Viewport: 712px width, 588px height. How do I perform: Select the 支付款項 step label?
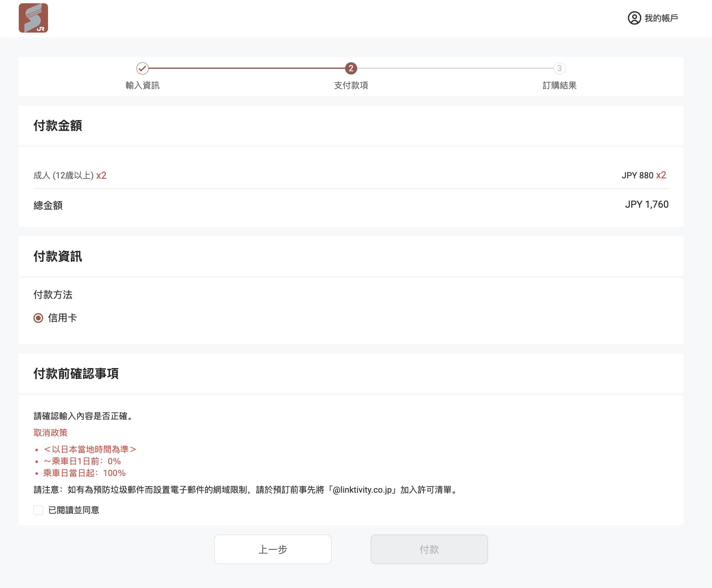point(351,86)
